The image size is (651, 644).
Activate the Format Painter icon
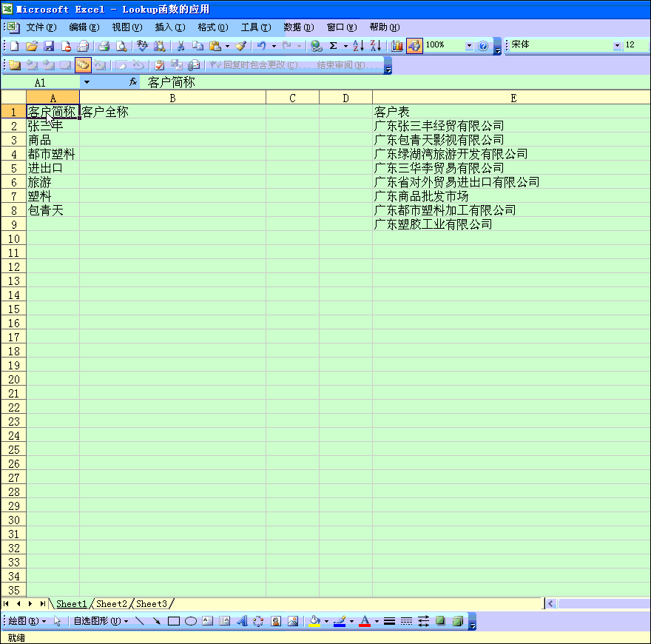coord(240,45)
